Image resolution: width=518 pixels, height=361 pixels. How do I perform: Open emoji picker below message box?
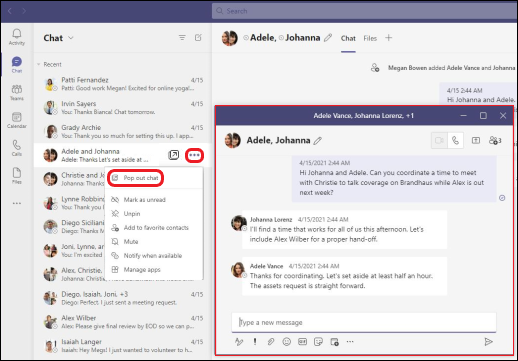coord(286,342)
